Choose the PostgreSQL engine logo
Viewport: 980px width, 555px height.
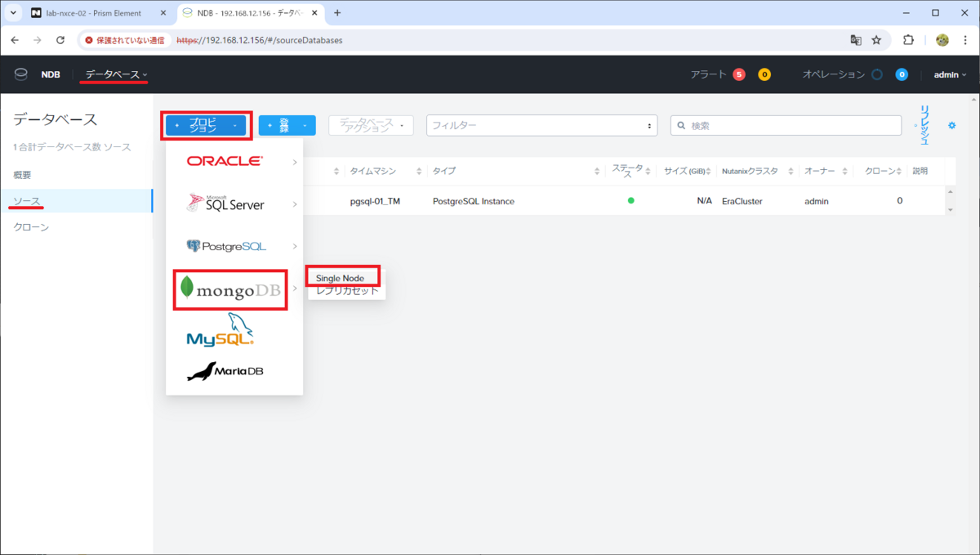226,246
